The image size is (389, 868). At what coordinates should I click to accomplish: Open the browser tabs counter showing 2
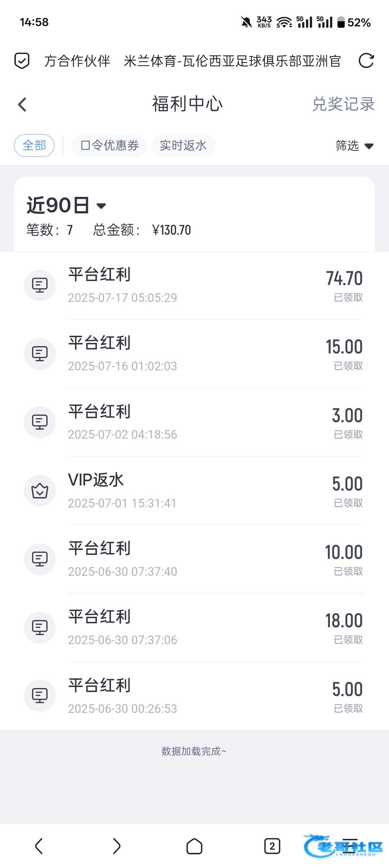point(272,846)
